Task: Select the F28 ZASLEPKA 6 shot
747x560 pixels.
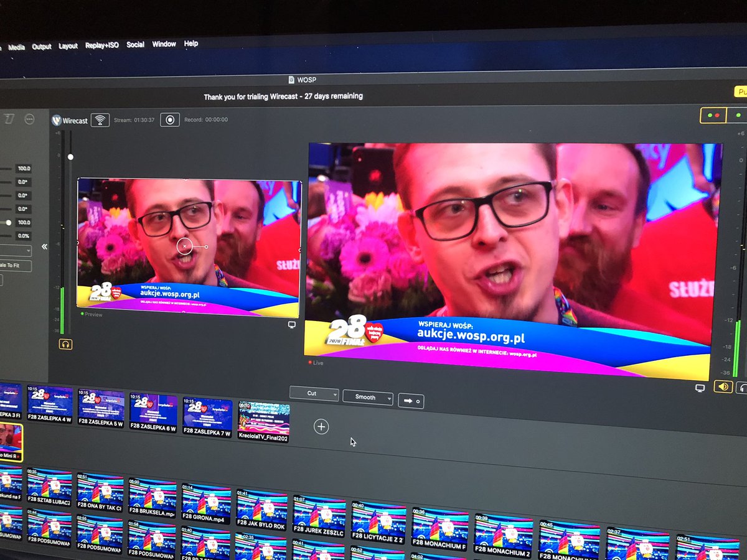Action: click(x=153, y=411)
